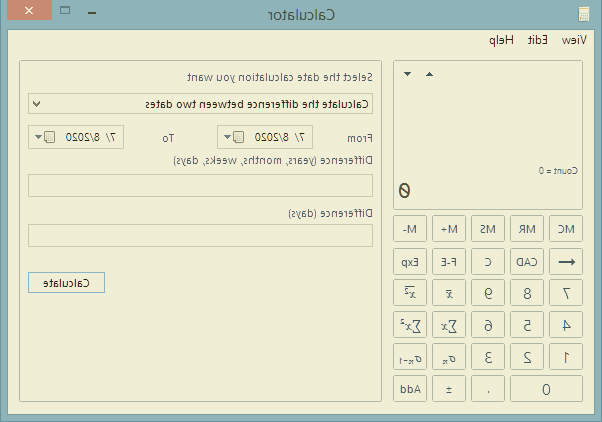The width and height of the screenshot is (602, 422).
Task: Expand the To date picker arrow
Action: tap(37, 137)
